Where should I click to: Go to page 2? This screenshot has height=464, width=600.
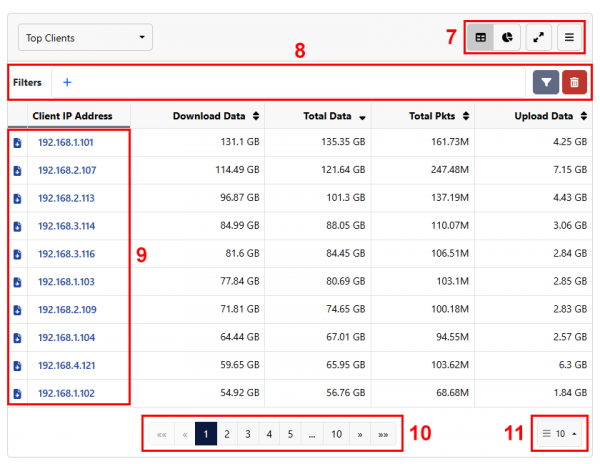[x=227, y=434]
